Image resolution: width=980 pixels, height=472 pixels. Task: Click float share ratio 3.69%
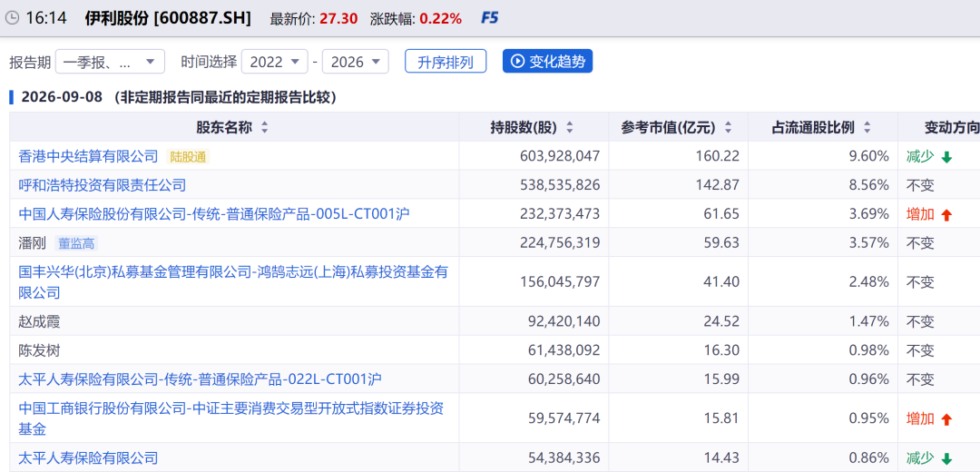pos(868,214)
